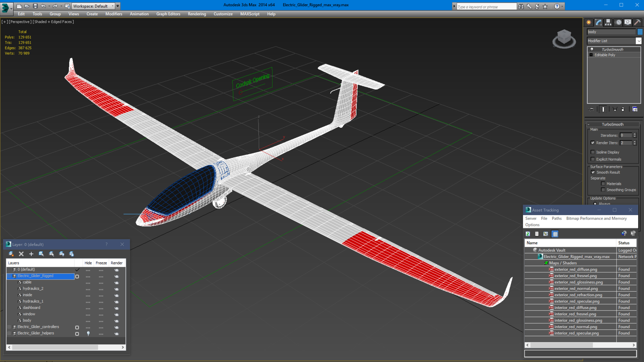Click the ViewCube in the viewport
Screen dimensions: 644x362
(564, 39)
